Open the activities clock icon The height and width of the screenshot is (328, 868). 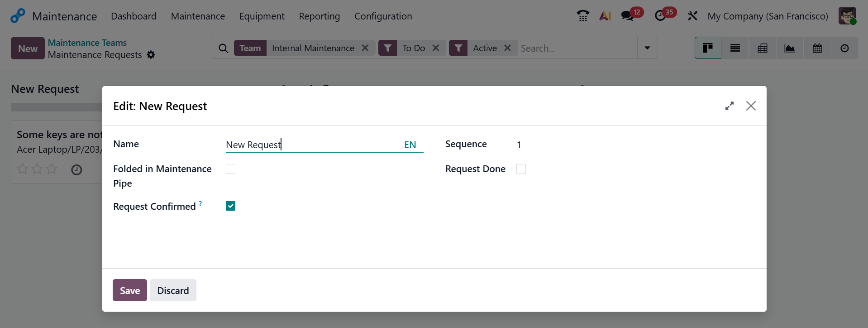660,16
